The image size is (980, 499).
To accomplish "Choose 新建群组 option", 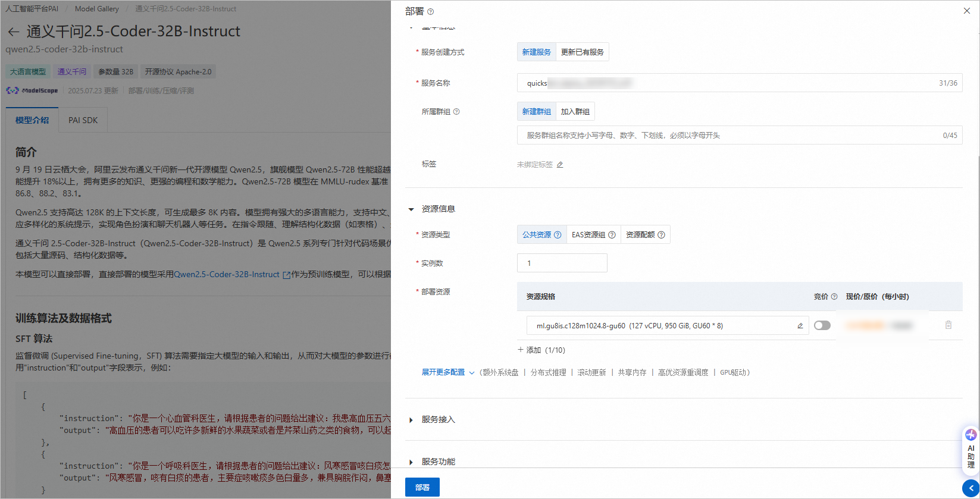I will (537, 112).
